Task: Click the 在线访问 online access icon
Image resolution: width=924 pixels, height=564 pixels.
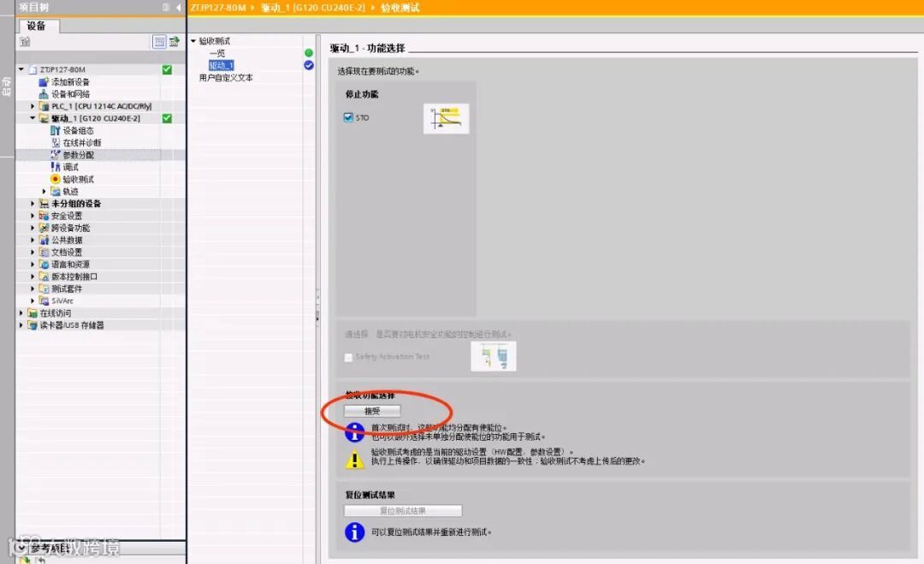Action: 33,313
